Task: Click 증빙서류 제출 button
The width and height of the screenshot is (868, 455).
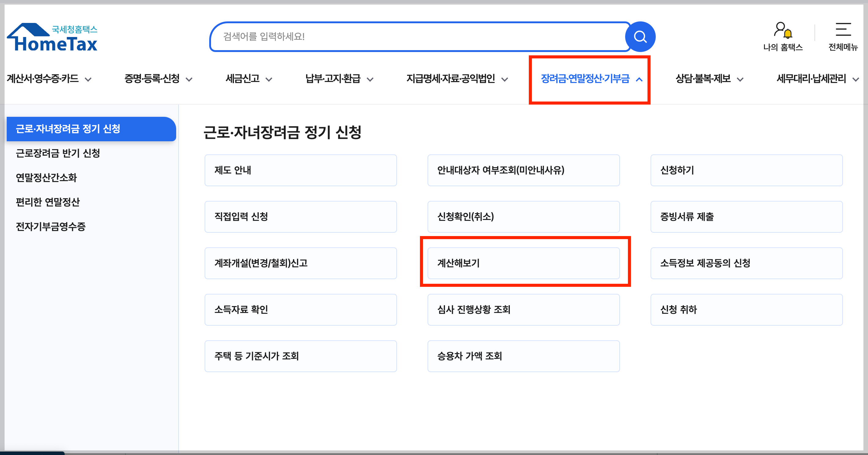Action: pyautogui.click(x=746, y=216)
